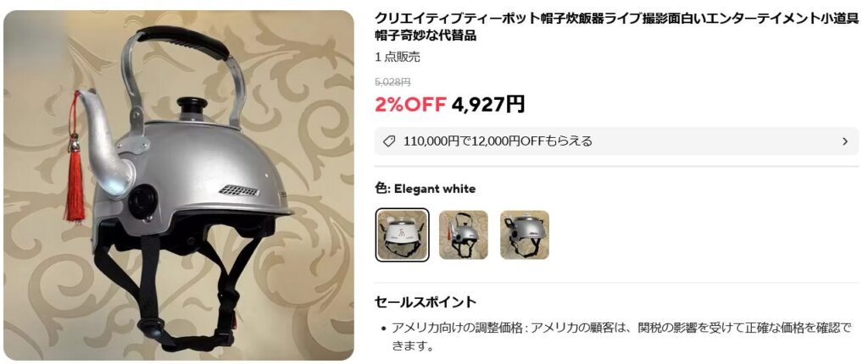Click the helmet vent grille in photo
This screenshot has height=364, width=868.
(238, 190)
